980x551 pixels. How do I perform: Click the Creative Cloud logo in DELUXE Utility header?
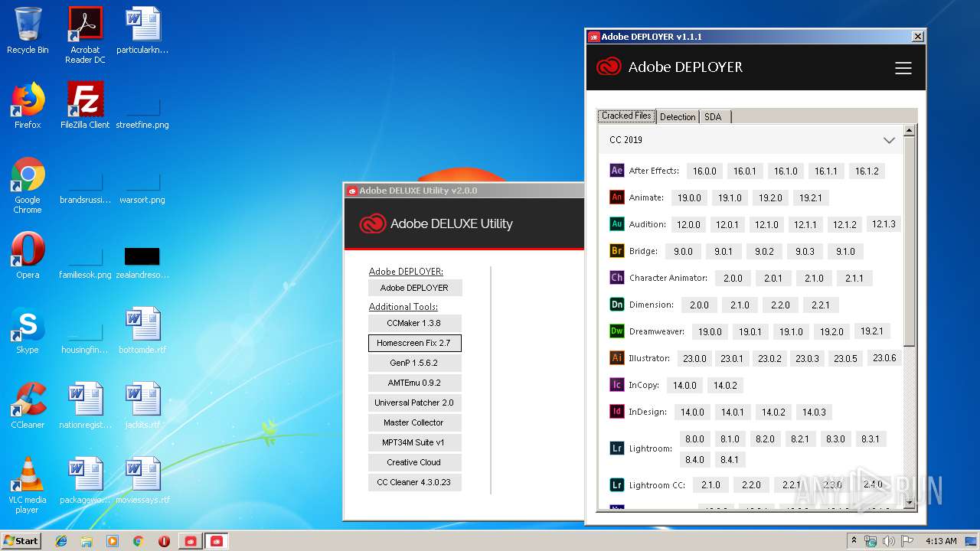pos(372,223)
